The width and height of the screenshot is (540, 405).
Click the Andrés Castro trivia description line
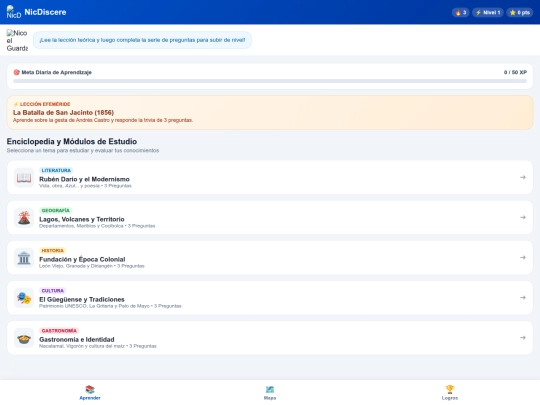(103, 120)
